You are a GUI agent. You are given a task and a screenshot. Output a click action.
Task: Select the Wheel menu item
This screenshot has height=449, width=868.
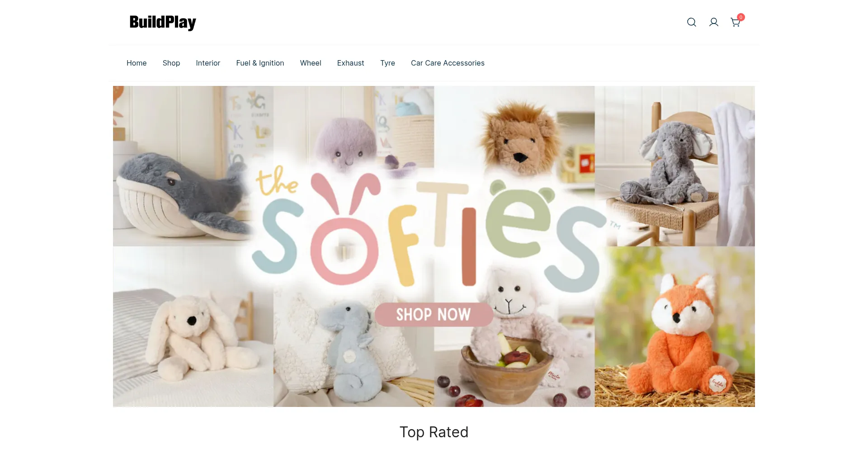[311, 63]
